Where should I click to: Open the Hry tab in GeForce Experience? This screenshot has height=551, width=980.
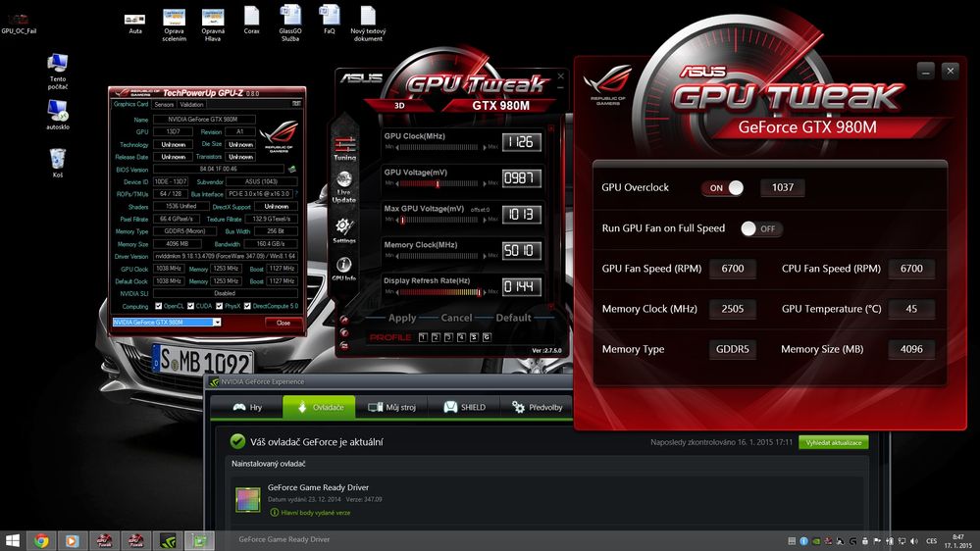(247, 407)
